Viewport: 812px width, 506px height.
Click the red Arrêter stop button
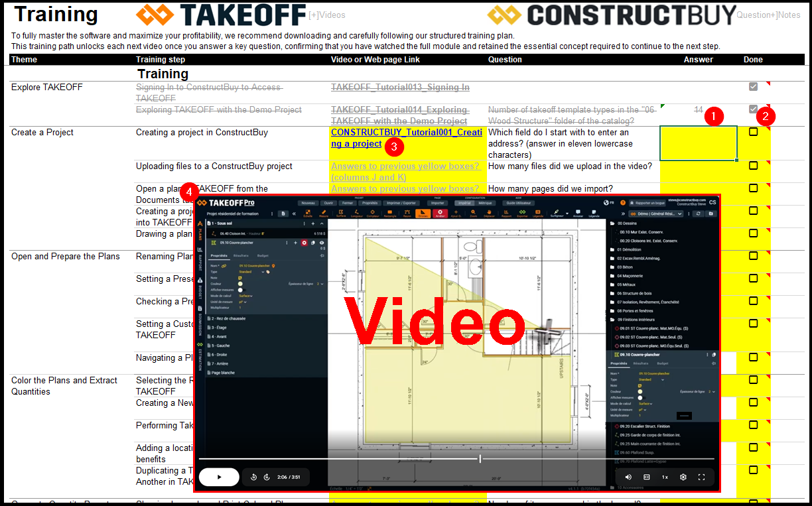click(440, 214)
